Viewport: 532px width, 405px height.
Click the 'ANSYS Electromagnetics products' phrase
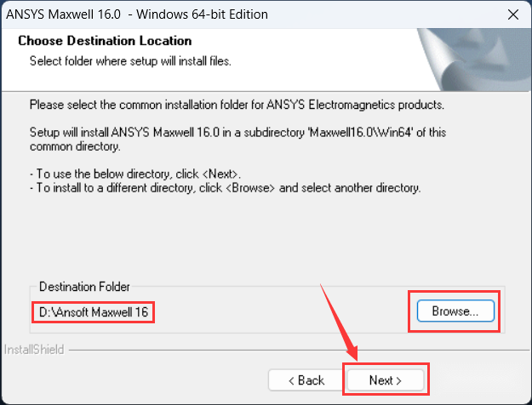[x=355, y=105]
